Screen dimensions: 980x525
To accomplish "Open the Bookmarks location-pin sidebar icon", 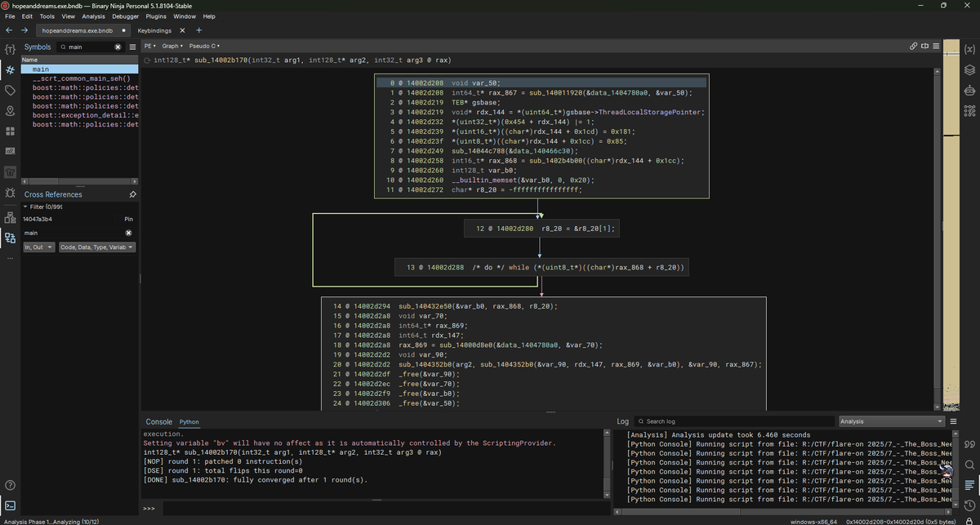I will pyautogui.click(x=11, y=110).
